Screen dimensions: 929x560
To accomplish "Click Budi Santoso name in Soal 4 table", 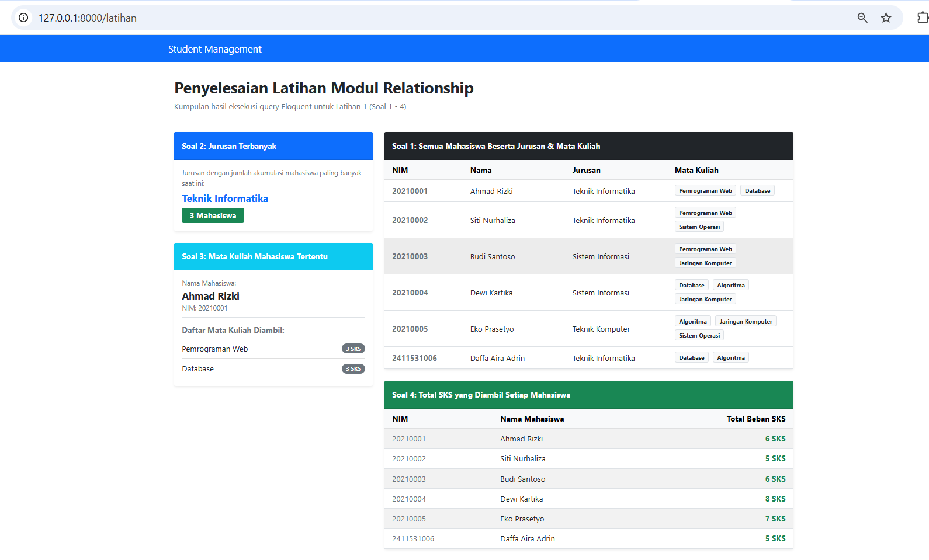I will (x=522, y=479).
